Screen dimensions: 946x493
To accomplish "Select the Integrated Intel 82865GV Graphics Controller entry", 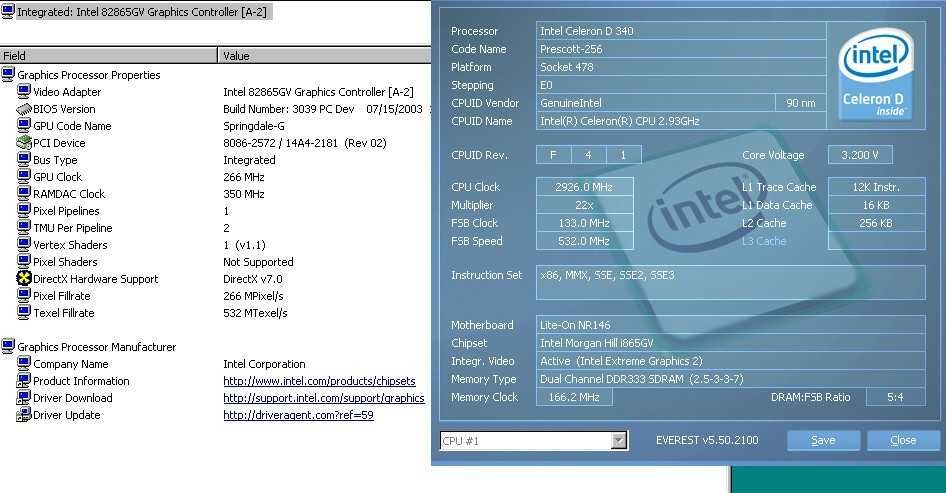I will [142, 11].
